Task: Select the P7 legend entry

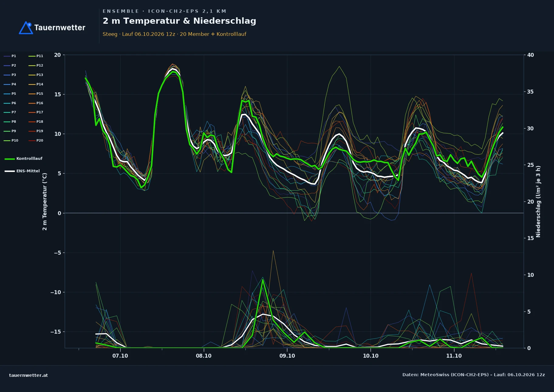Action: pyautogui.click(x=10, y=112)
